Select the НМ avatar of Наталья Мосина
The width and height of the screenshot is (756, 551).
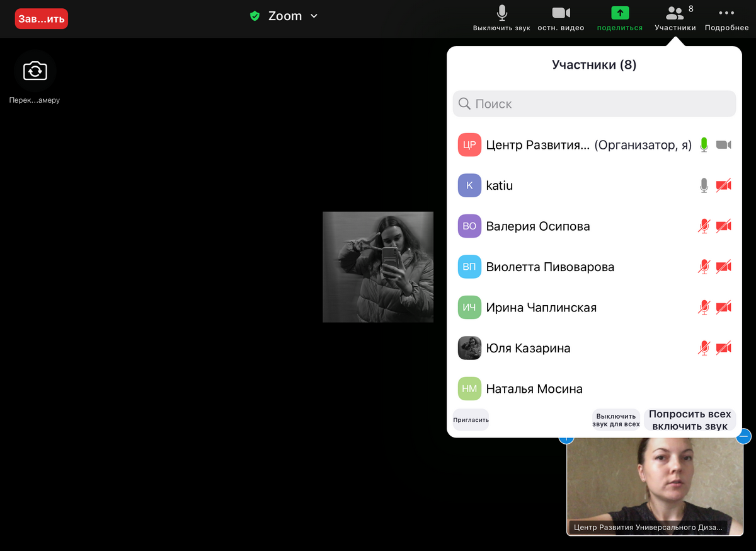click(469, 389)
